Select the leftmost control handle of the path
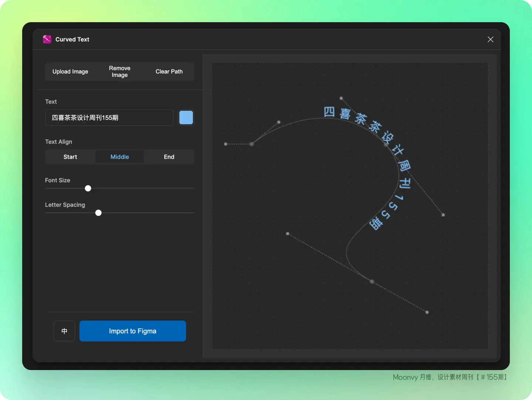This screenshot has height=400, width=532. click(x=226, y=144)
